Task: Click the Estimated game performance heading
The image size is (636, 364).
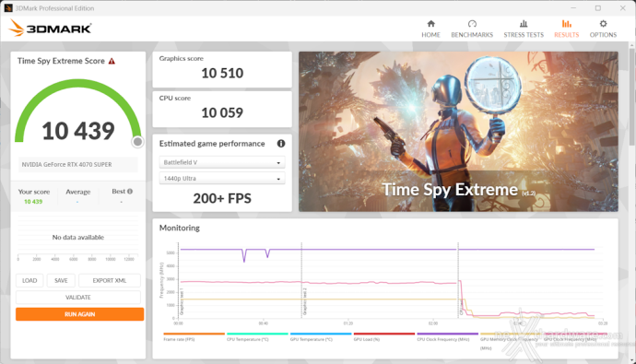Action: (x=212, y=144)
